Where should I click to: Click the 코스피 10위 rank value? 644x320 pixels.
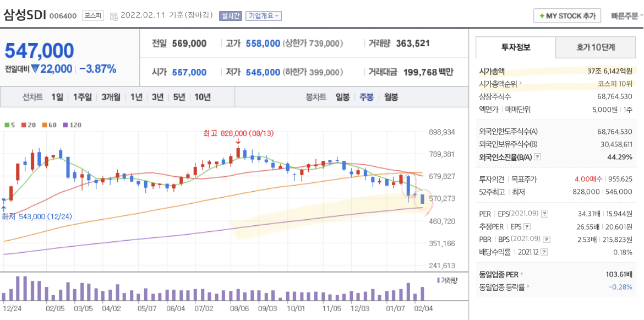(615, 84)
